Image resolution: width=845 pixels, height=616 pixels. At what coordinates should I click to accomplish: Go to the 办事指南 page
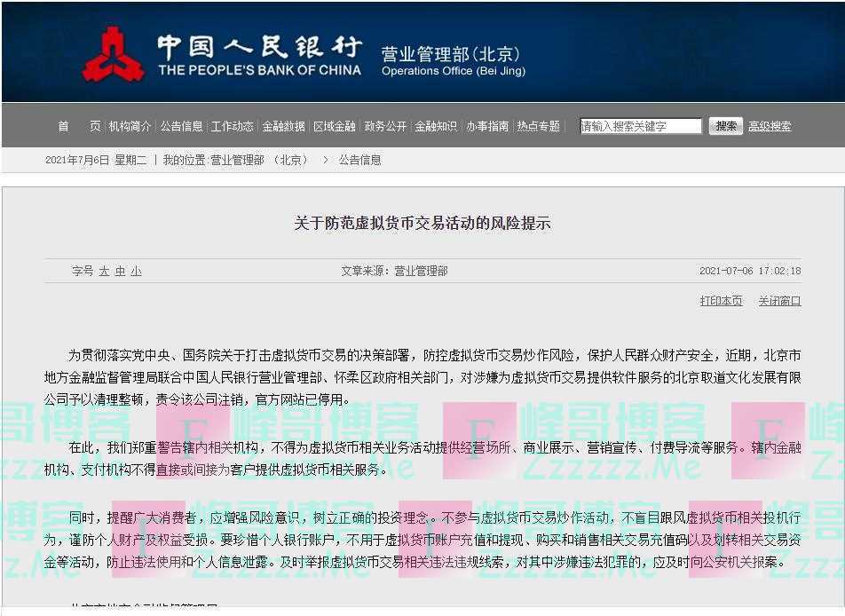click(487, 126)
